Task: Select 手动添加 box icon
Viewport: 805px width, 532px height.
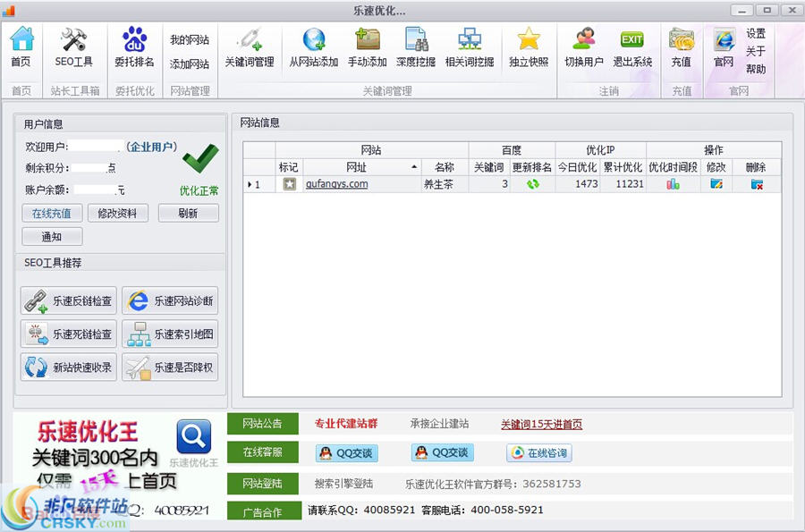Action: 367,39
